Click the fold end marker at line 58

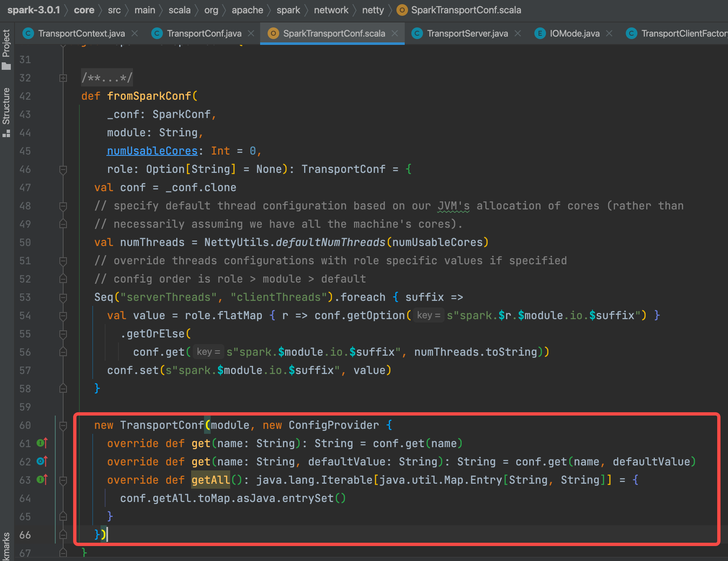[x=63, y=389]
